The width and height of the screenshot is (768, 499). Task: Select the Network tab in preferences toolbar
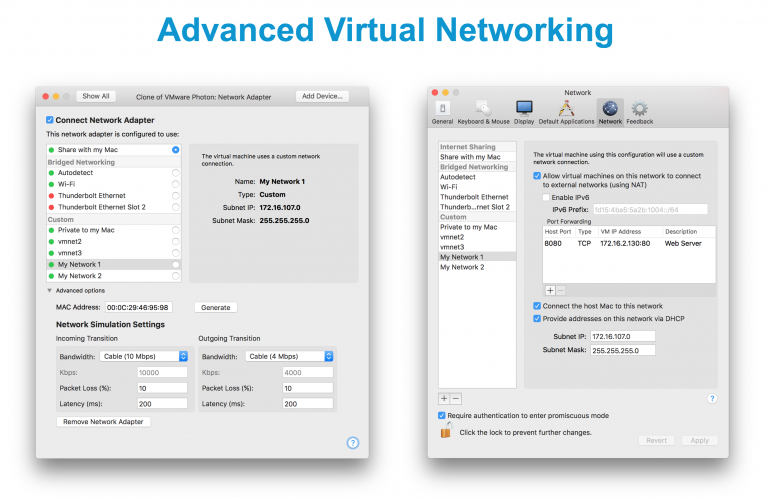[610, 109]
